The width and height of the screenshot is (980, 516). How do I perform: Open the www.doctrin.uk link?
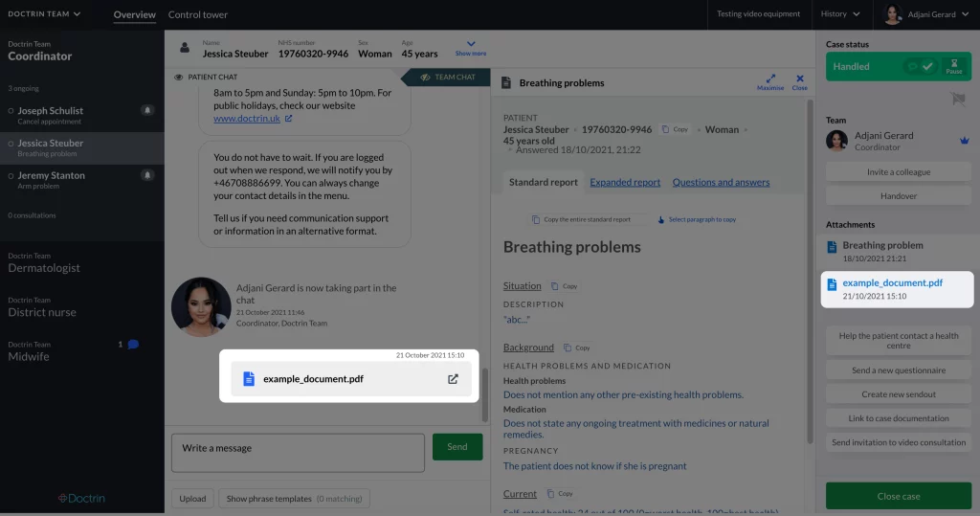point(247,118)
